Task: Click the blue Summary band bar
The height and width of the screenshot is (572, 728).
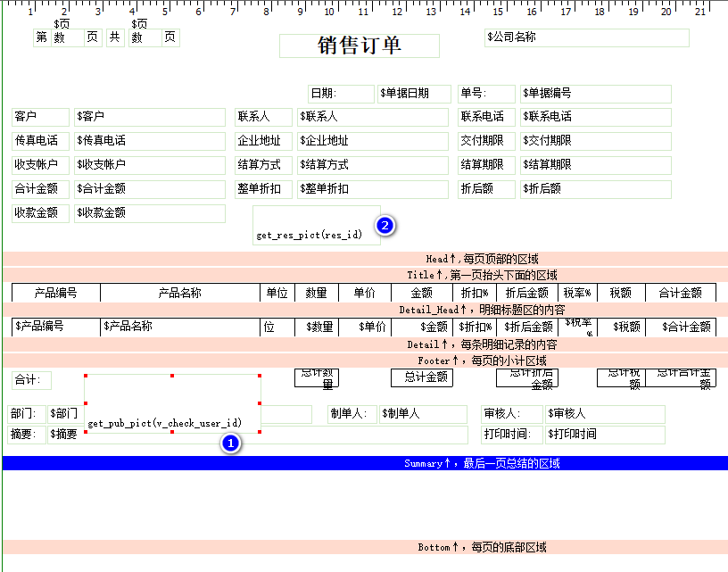Action: (365, 463)
